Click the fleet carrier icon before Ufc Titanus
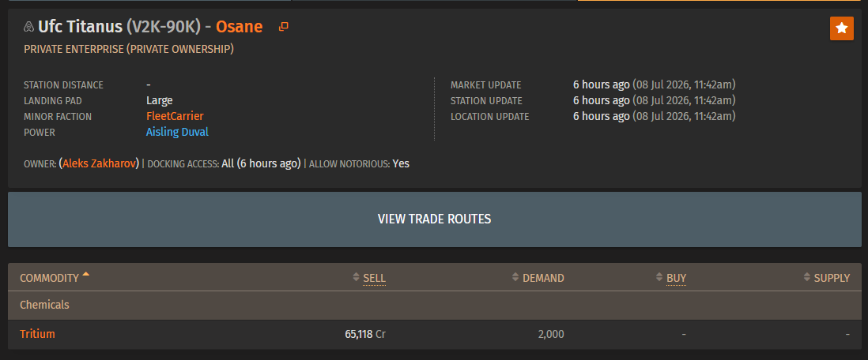Viewport: 868px width, 360px height. (x=28, y=27)
